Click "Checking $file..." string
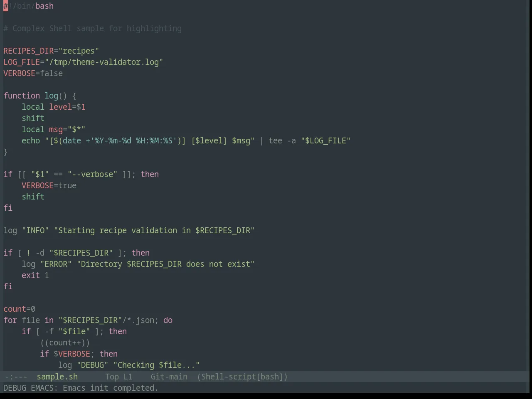The height and width of the screenshot is (399, 532). click(x=157, y=365)
